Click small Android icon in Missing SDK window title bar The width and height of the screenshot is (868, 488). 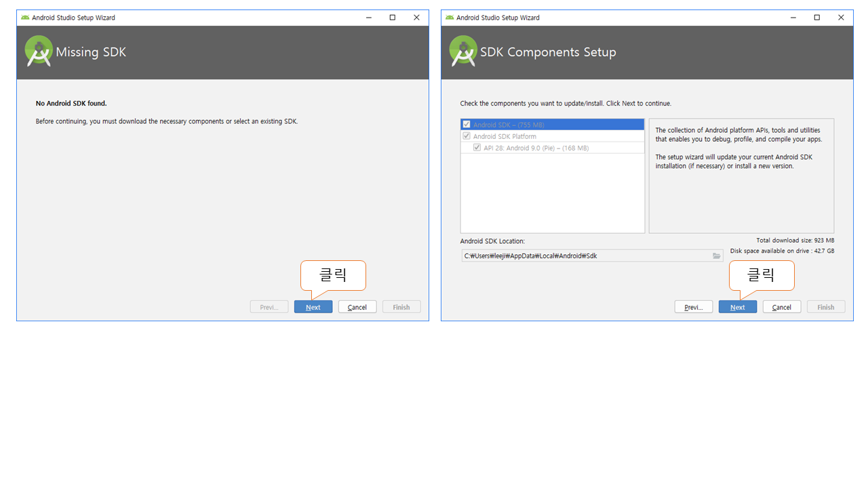pyautogui.click(x=25, y=18)
